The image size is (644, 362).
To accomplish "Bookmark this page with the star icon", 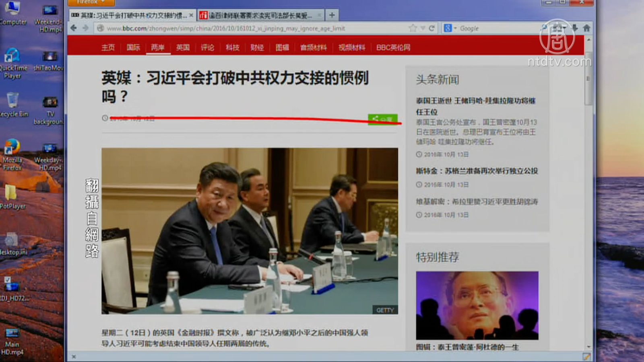I will [x=413, y=28].
